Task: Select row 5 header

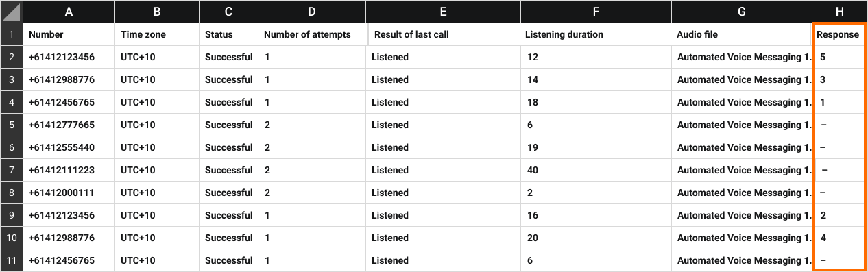Action: click(12, 125)
